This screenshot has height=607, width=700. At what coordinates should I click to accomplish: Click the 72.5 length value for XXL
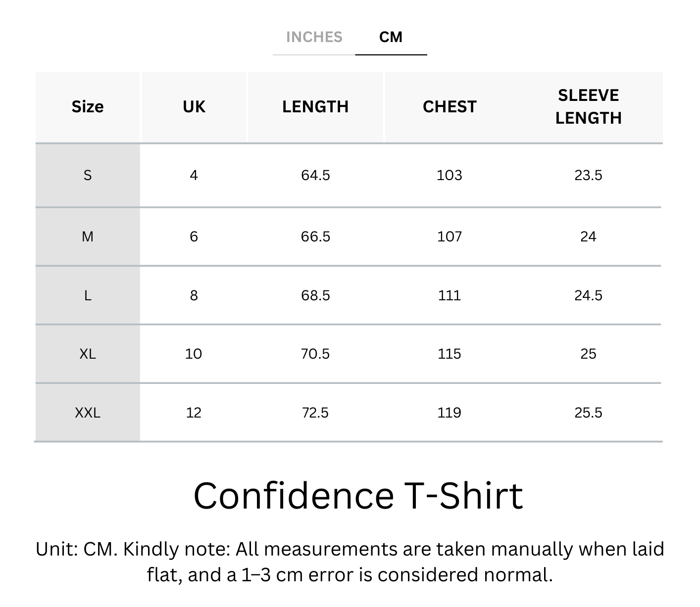click(315, 413)
